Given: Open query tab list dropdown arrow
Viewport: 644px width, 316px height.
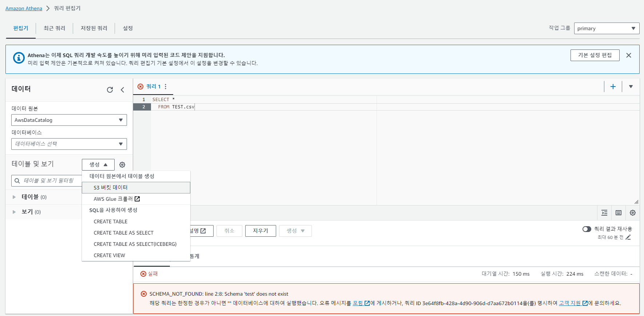Looking at the screenshot, I should 631,87.
